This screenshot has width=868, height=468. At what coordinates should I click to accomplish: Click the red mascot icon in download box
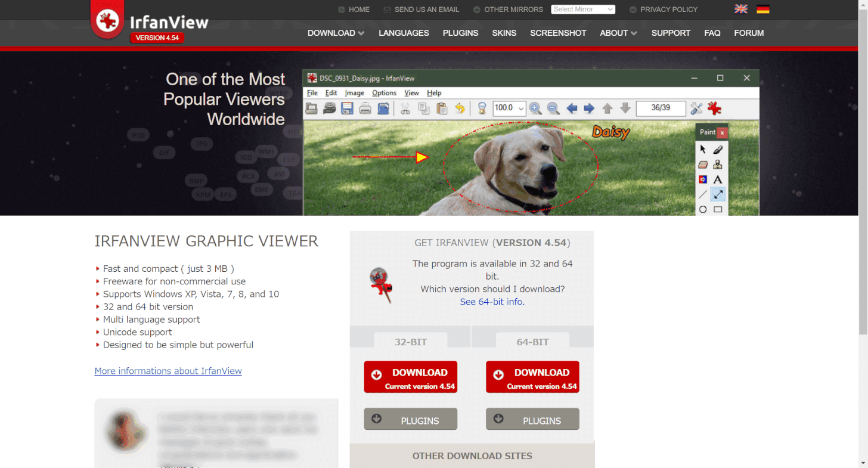(381, 286)
